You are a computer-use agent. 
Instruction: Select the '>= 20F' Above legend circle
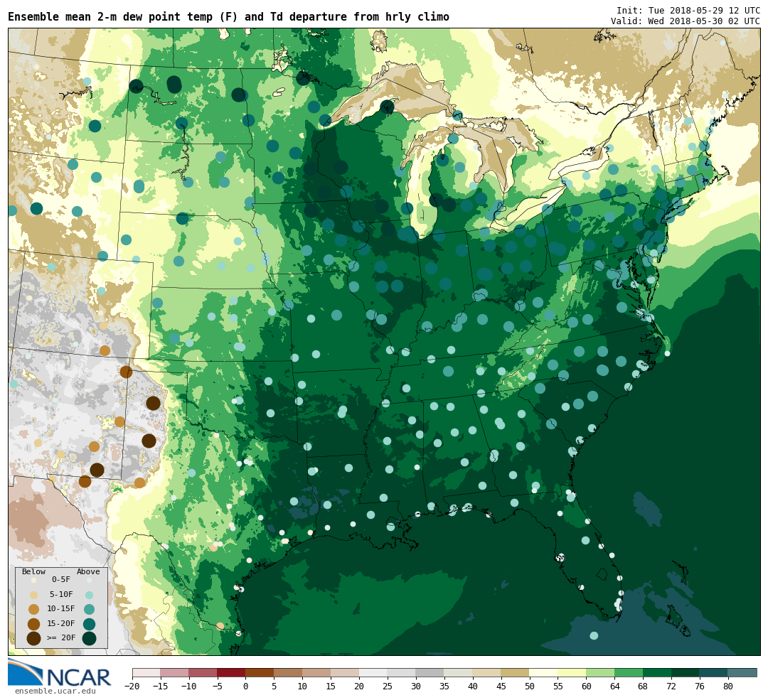89,638
